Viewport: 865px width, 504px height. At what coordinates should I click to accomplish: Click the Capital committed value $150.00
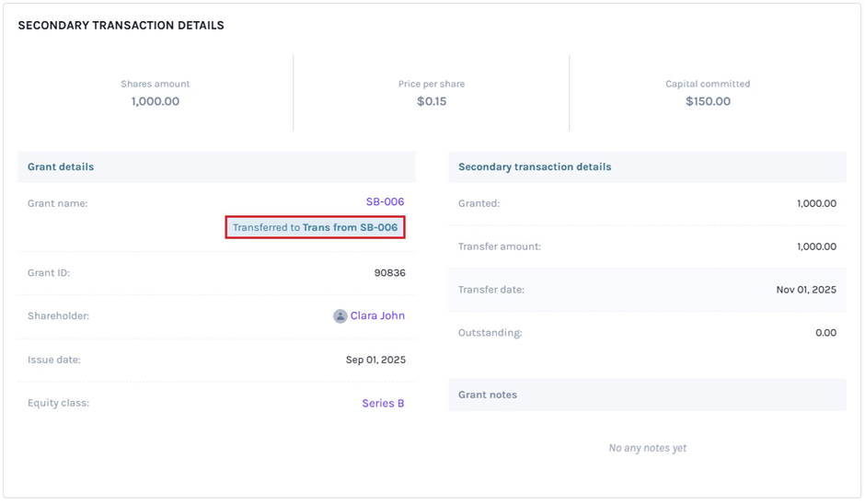[x=708, y=102]
